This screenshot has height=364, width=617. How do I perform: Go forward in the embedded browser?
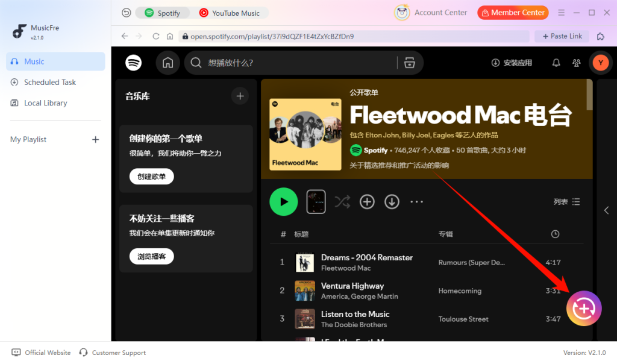[139, 36]
